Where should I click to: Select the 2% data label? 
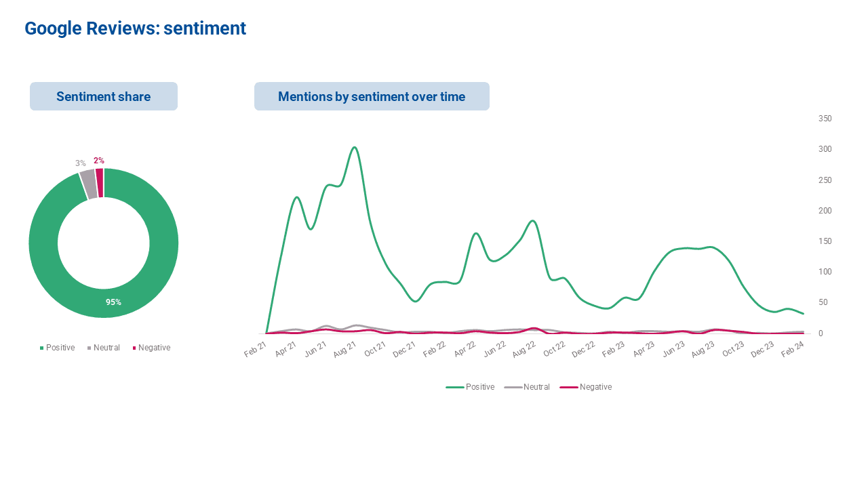click(x=99, y=161)
